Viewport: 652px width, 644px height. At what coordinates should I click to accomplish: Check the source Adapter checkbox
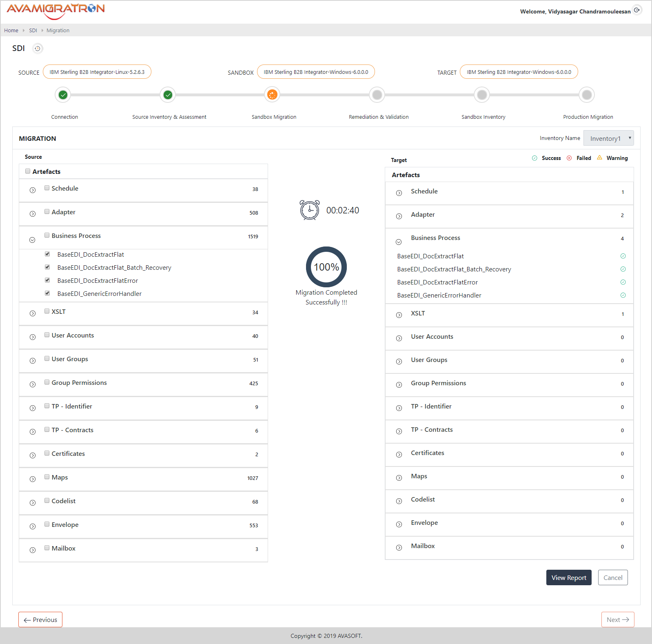click(47, 212)
